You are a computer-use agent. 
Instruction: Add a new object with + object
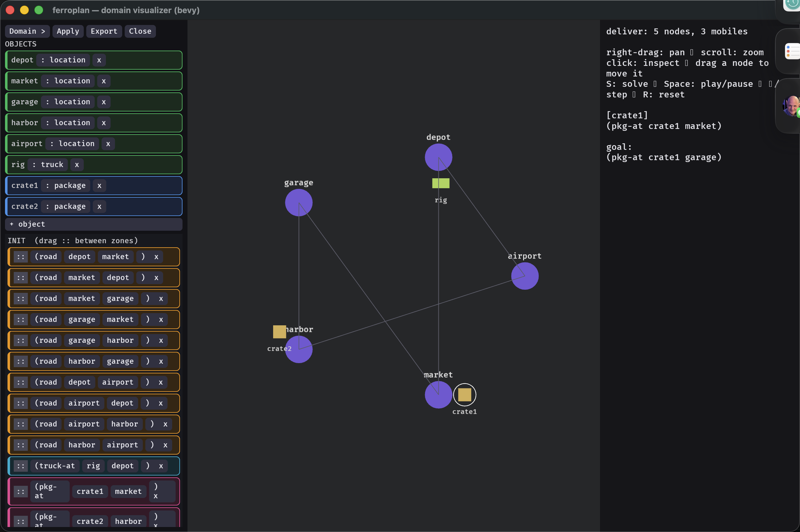pos(94,224)
